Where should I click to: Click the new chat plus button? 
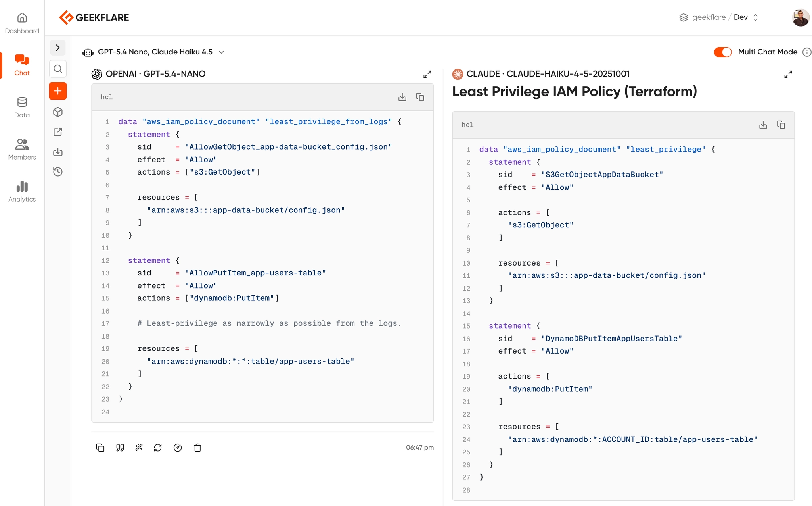point(58,91)
